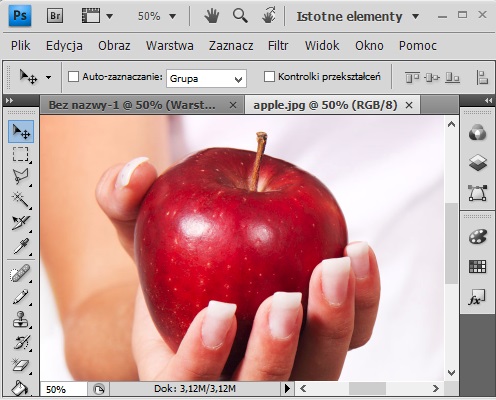Click the Photoshop Ps logo

click(20, 16)
